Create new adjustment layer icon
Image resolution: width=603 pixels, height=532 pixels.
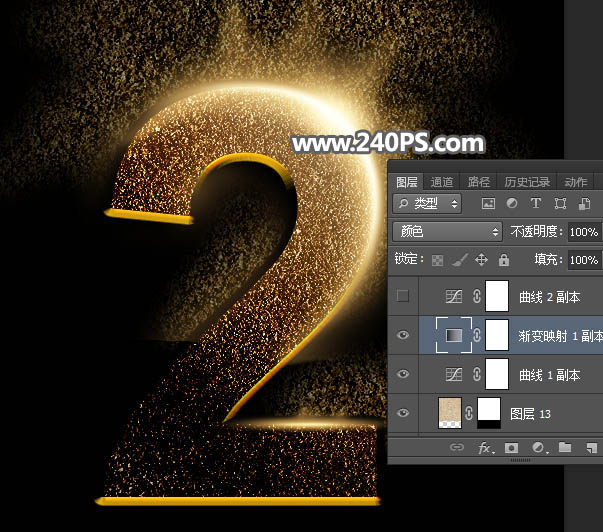pyautogui.click(x=538, y=447)
